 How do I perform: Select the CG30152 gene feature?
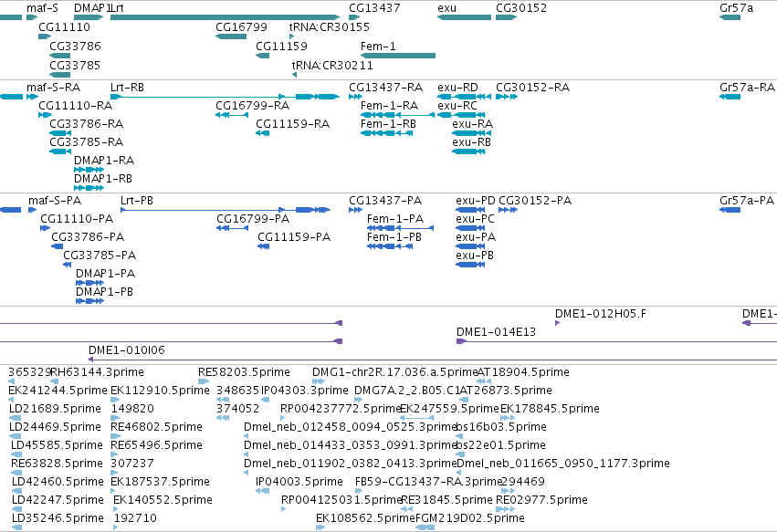click(507, 17)
